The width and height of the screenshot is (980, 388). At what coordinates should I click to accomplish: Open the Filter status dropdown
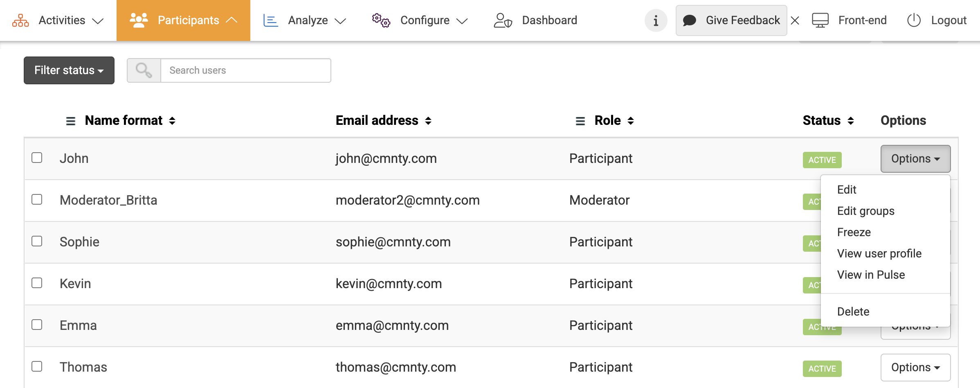(x=69, y=70)
